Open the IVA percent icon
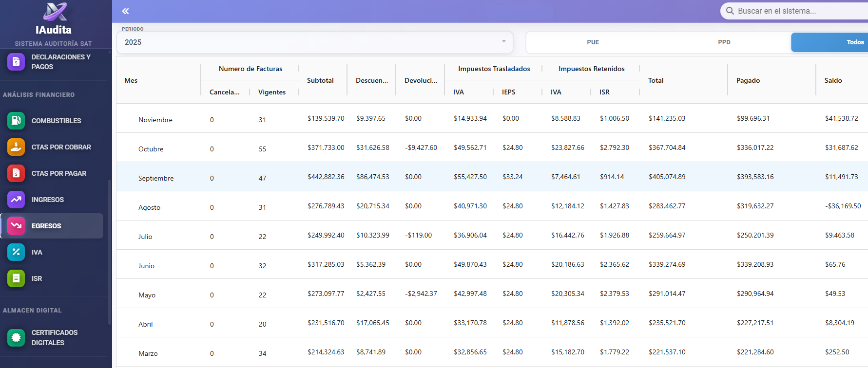The width and height of the screenshot is (868, 368). pyautogui.click(x=16, y=252)
